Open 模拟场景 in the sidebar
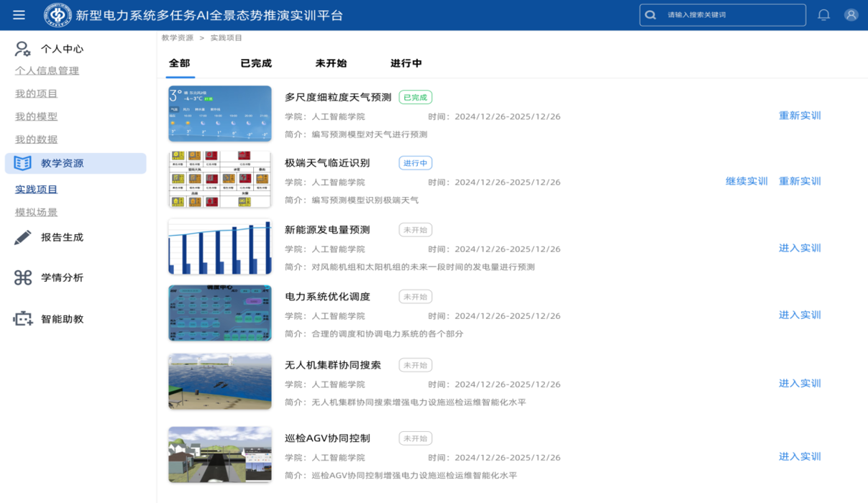Viewport: 868px width, 503px height. pyautogui.click(x=37, y=212)
